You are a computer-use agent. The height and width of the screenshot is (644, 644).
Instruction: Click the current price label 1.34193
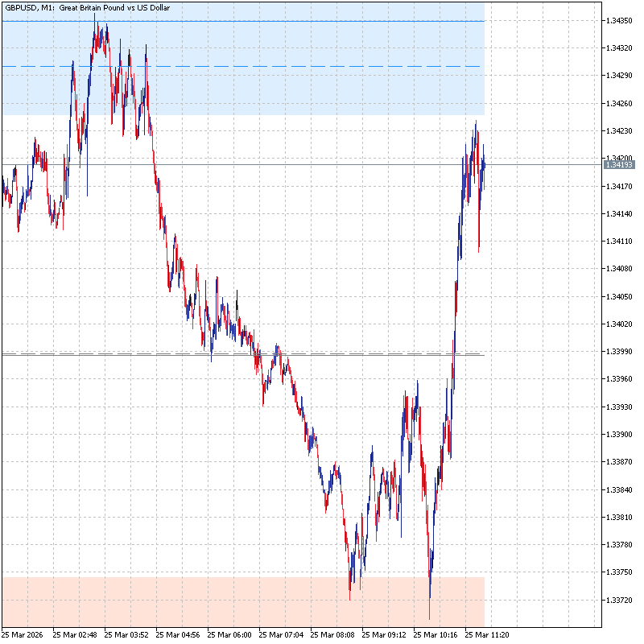(x=620, y=165)
